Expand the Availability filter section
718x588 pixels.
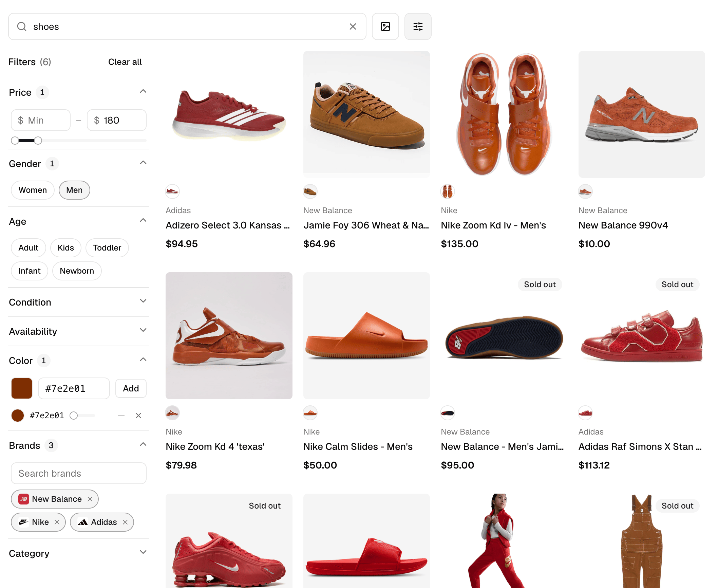point(143,331)
